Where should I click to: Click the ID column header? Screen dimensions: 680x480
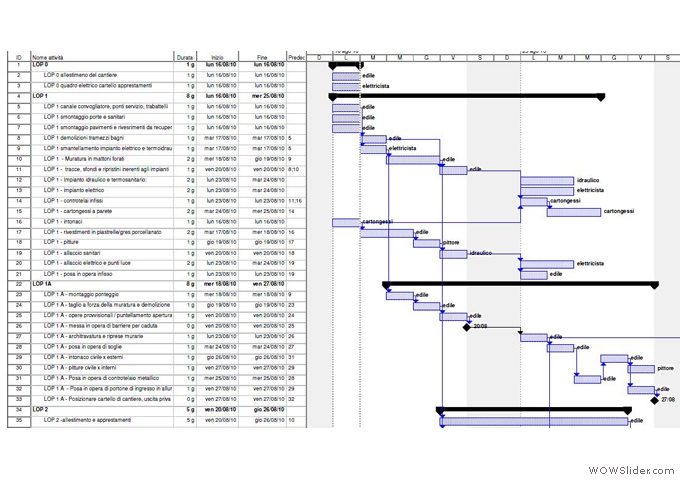tap(19, 57)
